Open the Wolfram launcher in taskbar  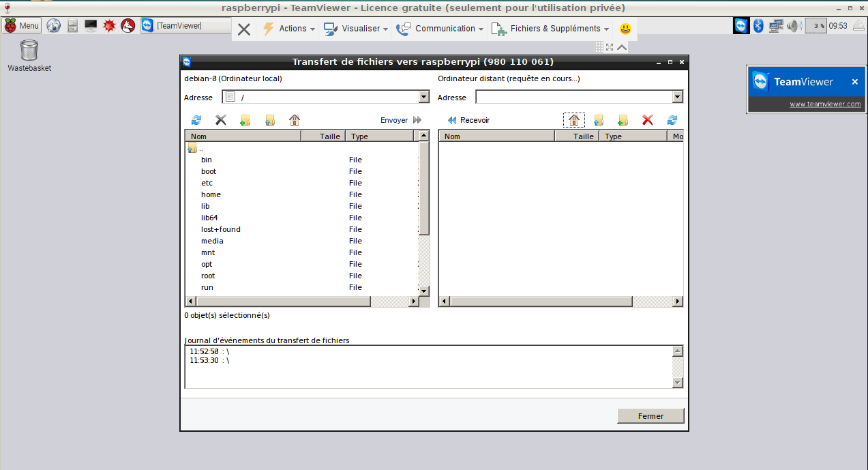pos(128,26)
